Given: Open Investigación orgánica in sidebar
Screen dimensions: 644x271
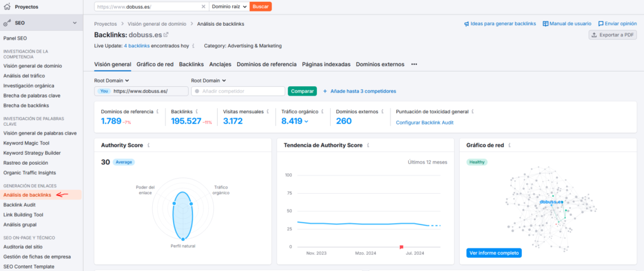Looking at the screenshot, I should [x=29, y=86].
